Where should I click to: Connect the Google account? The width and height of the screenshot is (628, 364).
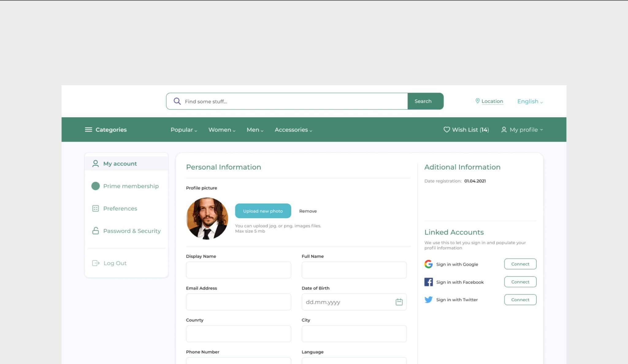click(520, 264)
